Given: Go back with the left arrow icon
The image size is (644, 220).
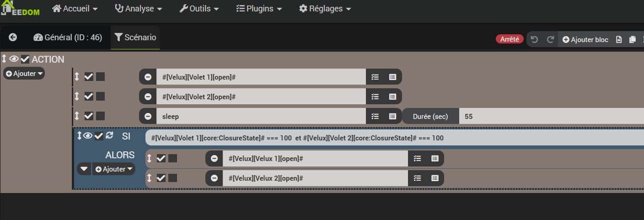Looking at the screenshot, I should click(x=13, y=38).
